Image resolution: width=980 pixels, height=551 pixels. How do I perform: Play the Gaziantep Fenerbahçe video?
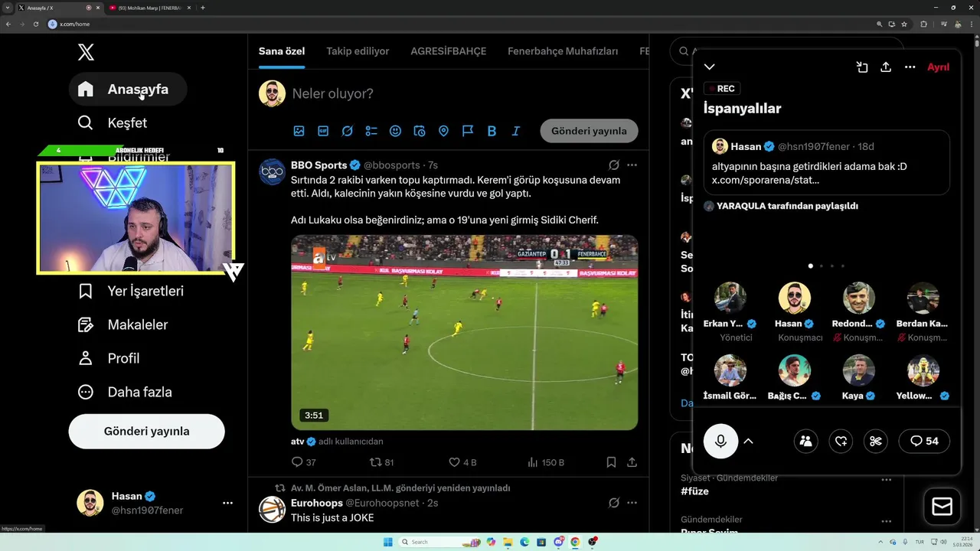pos(464,332)
